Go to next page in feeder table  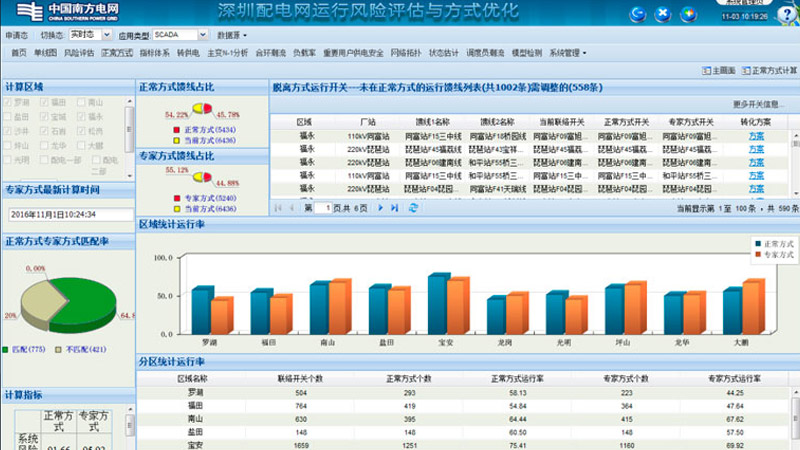pyautogui.click(x=381, y=208)
